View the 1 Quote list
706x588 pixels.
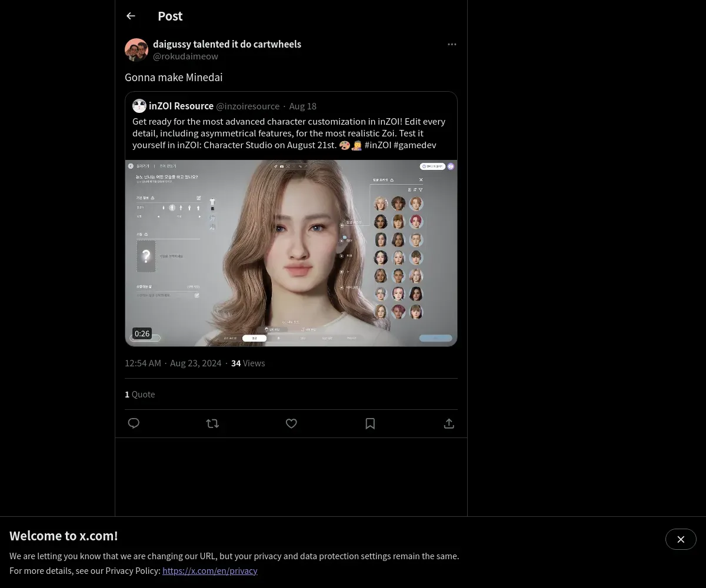click(140, 395)
